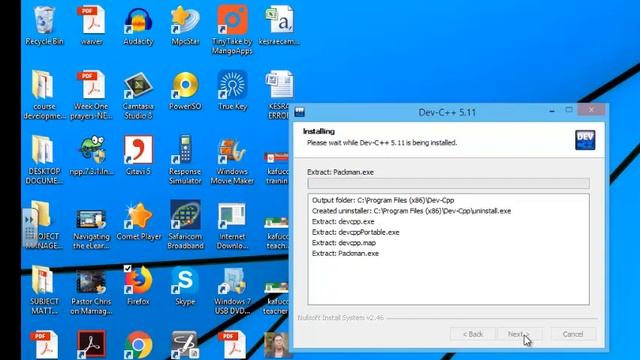Select Camtasia Studio 8 shortcut
640x360 pixels.
click(x=138, y=95)
